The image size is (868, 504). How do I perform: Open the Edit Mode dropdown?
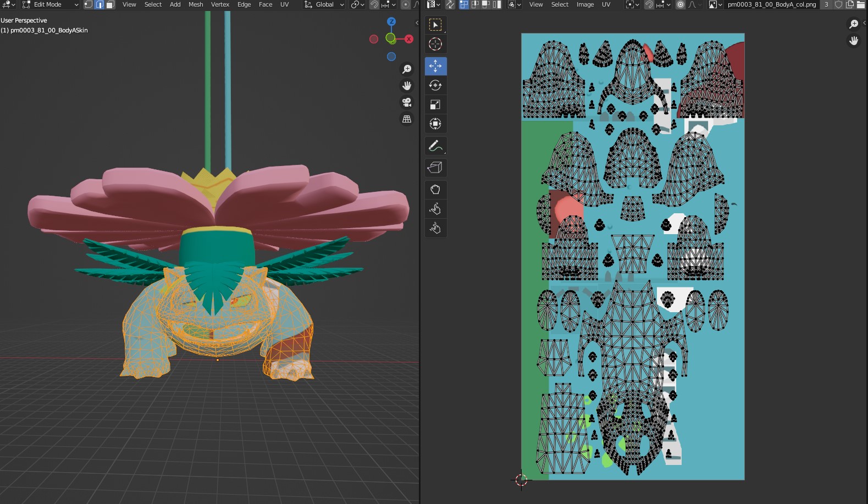tap(50, 4)
